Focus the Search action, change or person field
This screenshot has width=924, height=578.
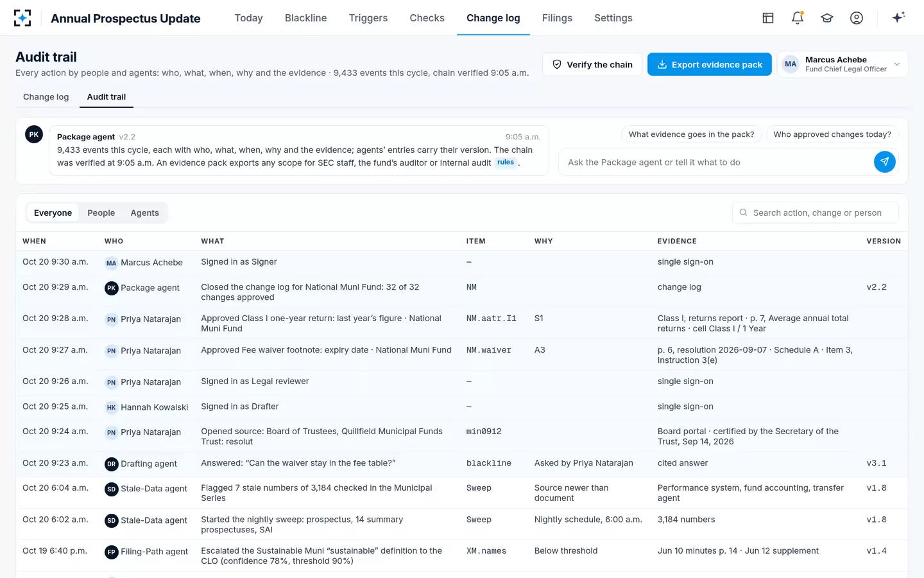[x=816, y=213]
